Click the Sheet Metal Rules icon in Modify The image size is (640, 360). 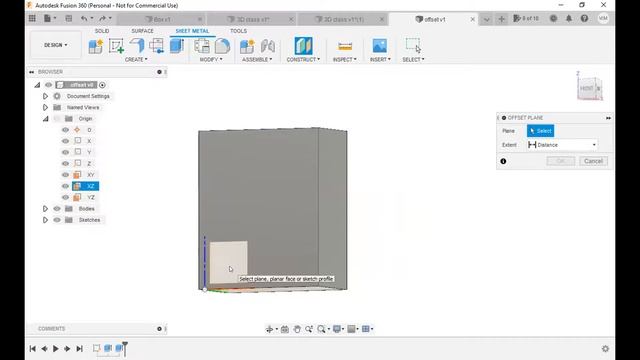click(202, 46)
